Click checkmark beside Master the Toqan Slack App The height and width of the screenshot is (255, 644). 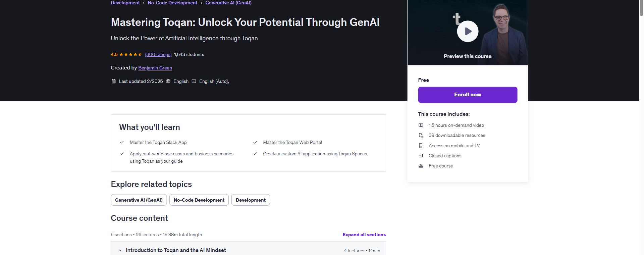[122, 142]
